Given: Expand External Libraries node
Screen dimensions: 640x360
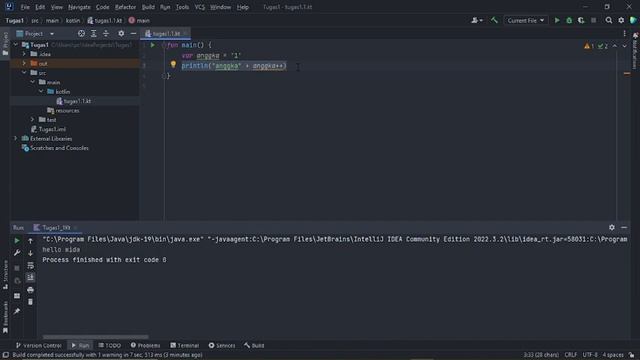Looking at the screenshot, I should (16, 138).
